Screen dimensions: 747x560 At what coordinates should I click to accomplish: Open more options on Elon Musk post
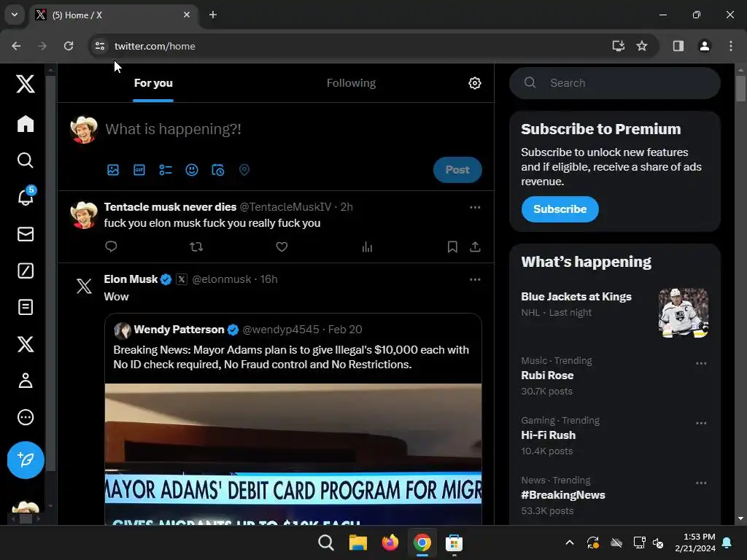click(x=475, y=279)
